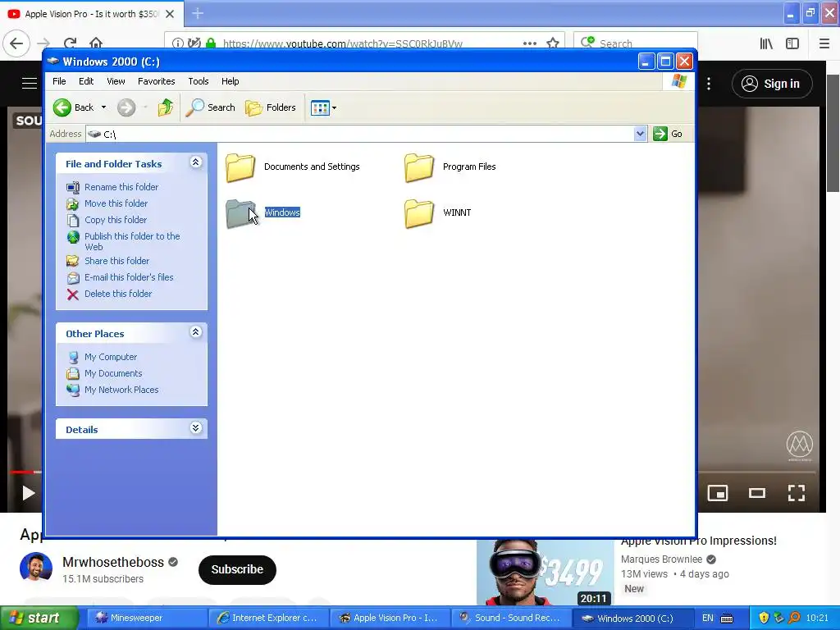Image resolution: width=840 pixels, height=630 pixels.
Task: Reload the page in the browser
Action: 70,43
